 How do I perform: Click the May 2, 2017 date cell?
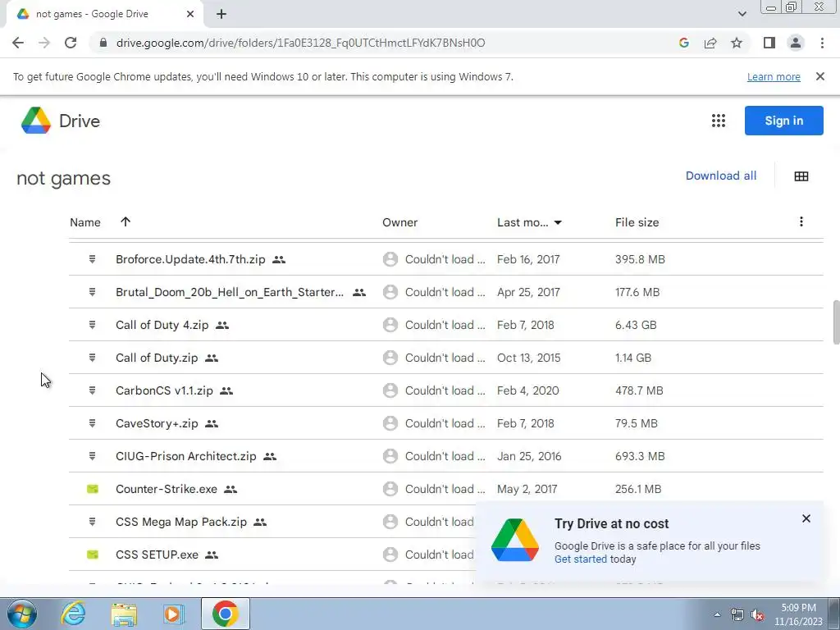527,489
